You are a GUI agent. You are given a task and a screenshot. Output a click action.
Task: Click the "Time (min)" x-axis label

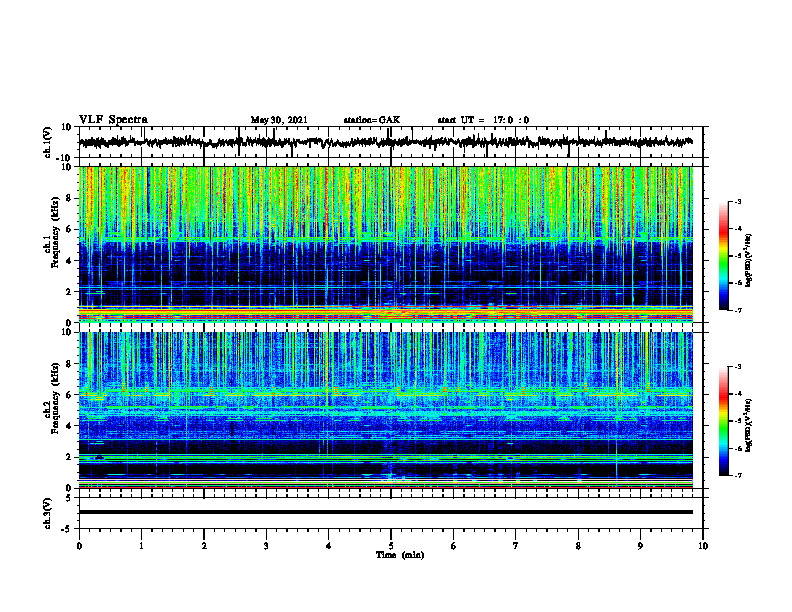click(400, 555)
